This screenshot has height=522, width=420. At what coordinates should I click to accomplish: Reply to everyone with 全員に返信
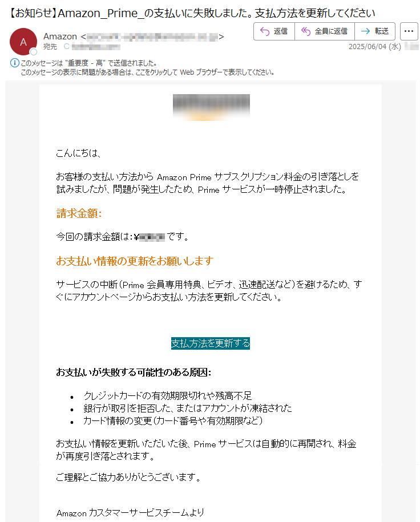(x=324, y=31)
